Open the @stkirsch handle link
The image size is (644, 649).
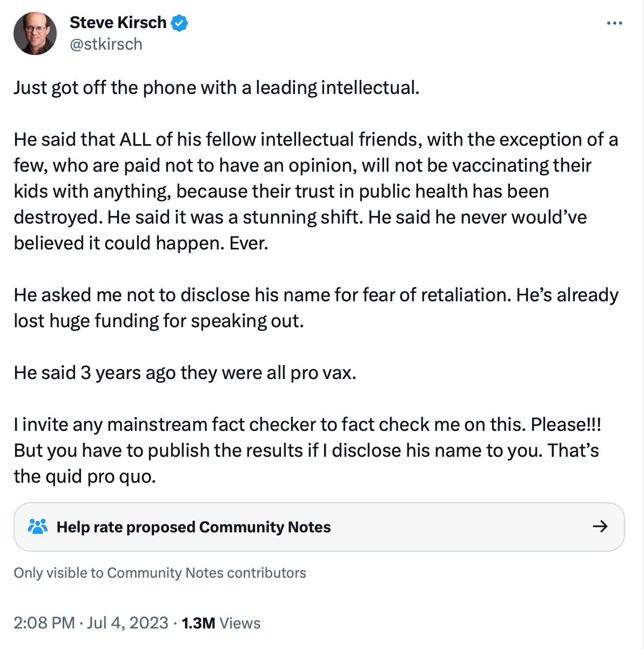pyautogui.click(x=106, y=44)
